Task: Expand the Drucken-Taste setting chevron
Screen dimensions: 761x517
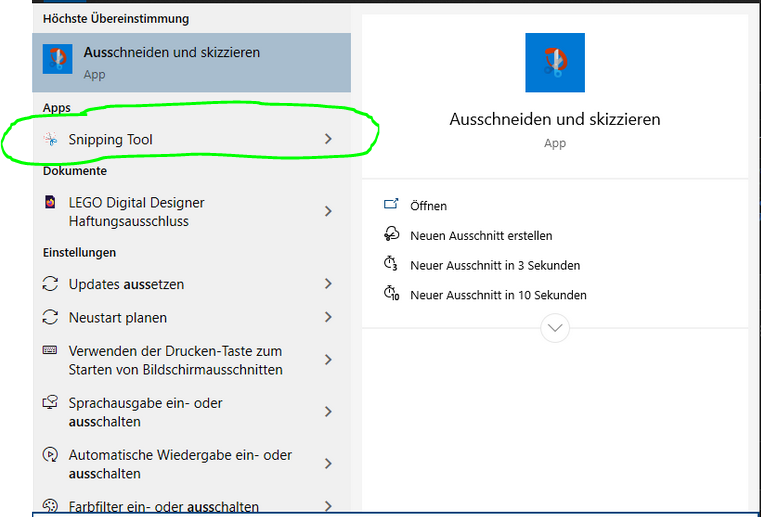Action: coord(329,360)
